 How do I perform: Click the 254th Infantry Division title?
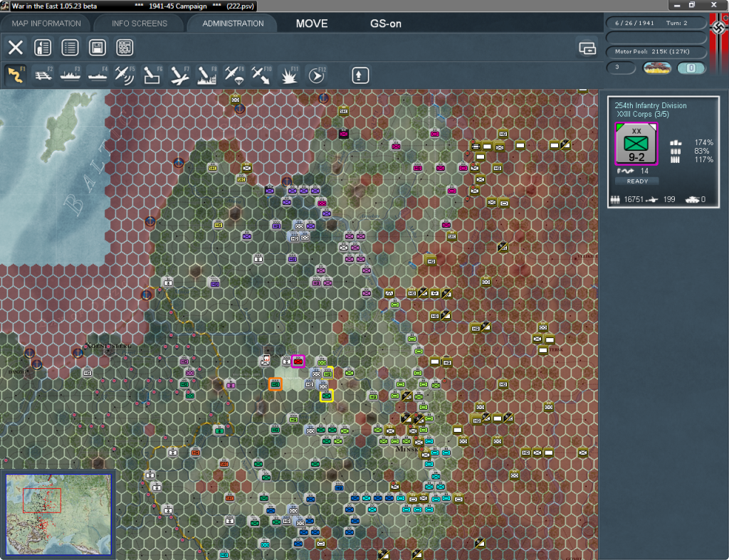651,105
